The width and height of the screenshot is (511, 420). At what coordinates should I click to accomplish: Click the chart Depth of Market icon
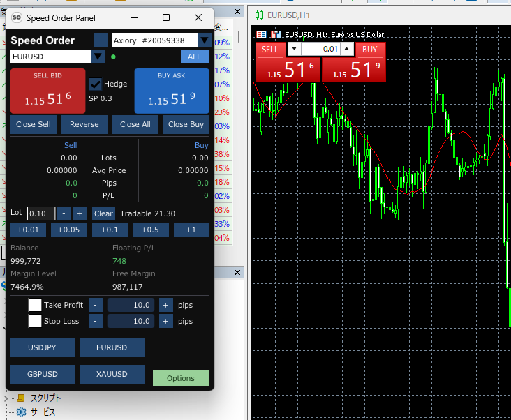(276, 34)
